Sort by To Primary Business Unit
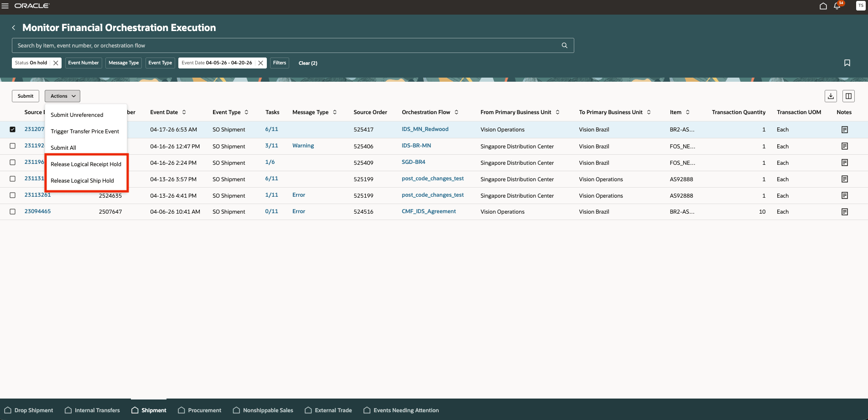 649,112
